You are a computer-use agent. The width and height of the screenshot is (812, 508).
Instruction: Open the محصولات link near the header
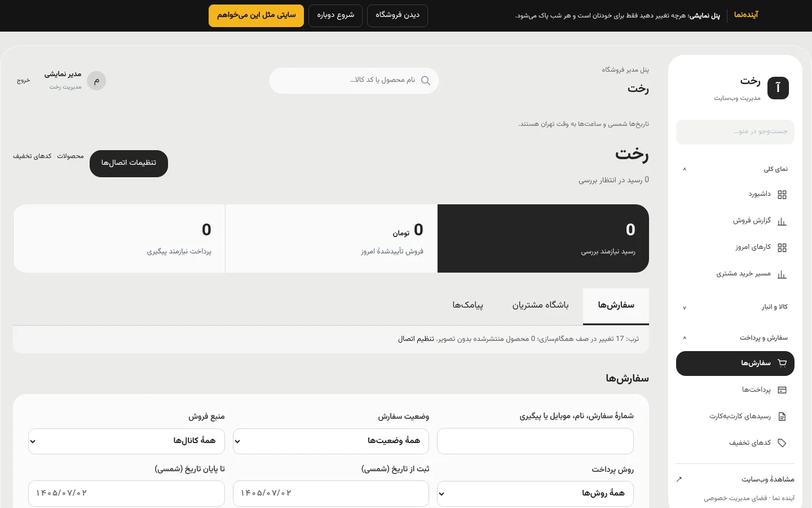pyautogui.click(x=70, y=156)
